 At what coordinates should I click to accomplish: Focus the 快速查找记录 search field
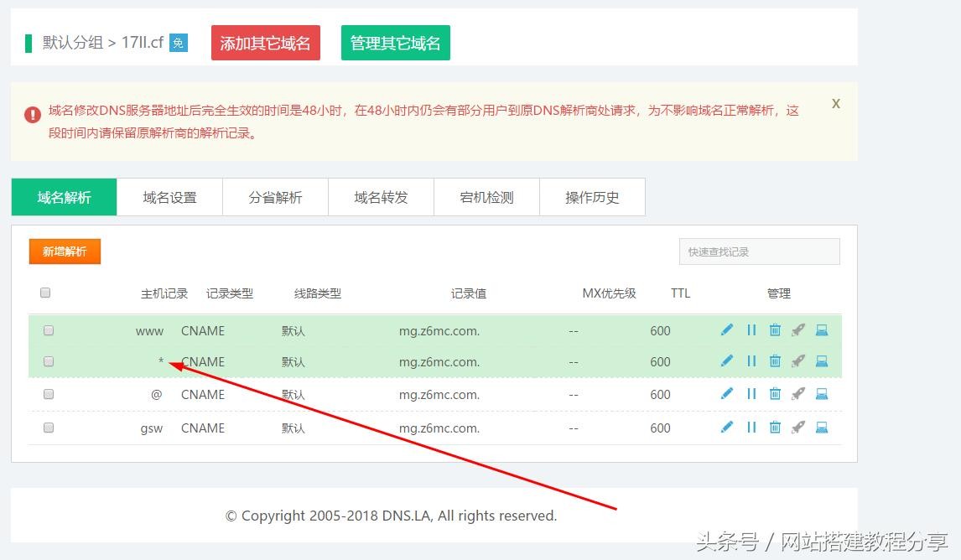click(x=759, y=251)
